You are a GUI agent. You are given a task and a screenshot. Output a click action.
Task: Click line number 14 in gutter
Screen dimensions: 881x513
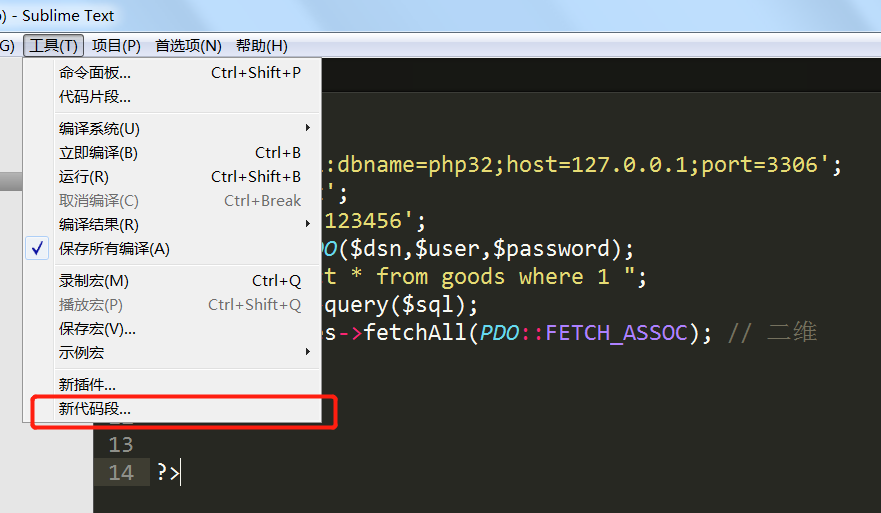[x=121, y=473]
